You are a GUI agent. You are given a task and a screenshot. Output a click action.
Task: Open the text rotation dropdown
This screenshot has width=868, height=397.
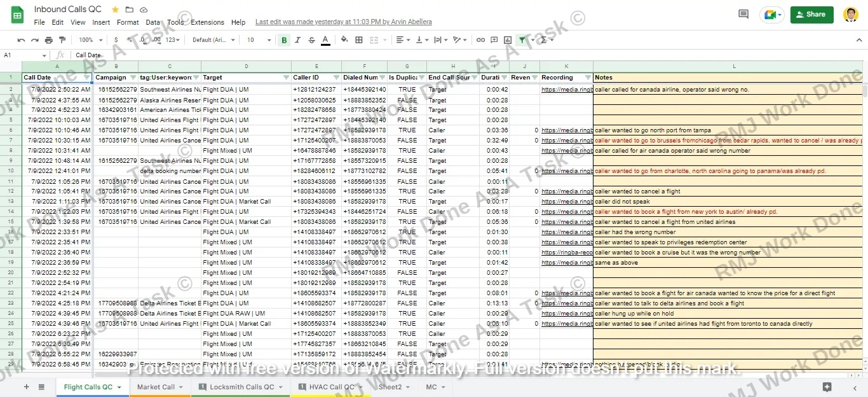pyautogui.click(x=459, y=40)
